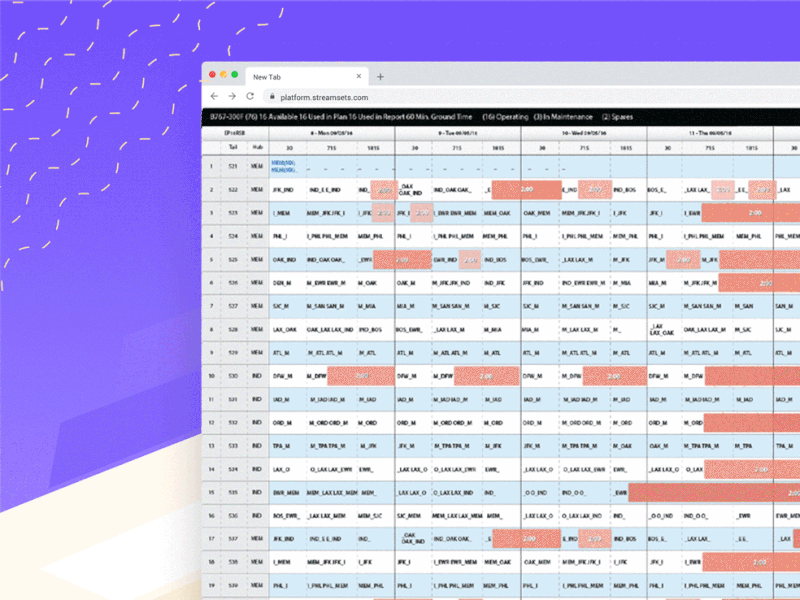
Task: Select tail number 533 cell
Action: (233, 446)
